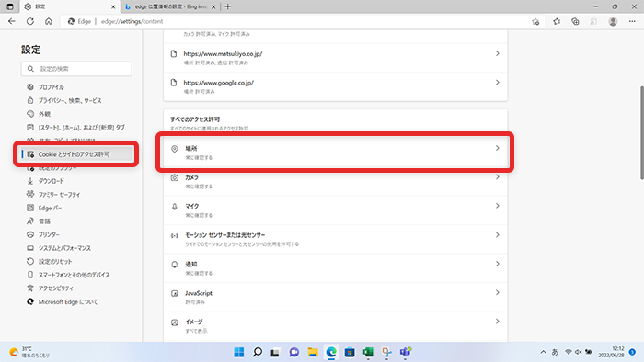Open Snipping Tool from taskbar
Image resolution: width=644 pixels, height=362 pixels.
(x=386, y=352)
